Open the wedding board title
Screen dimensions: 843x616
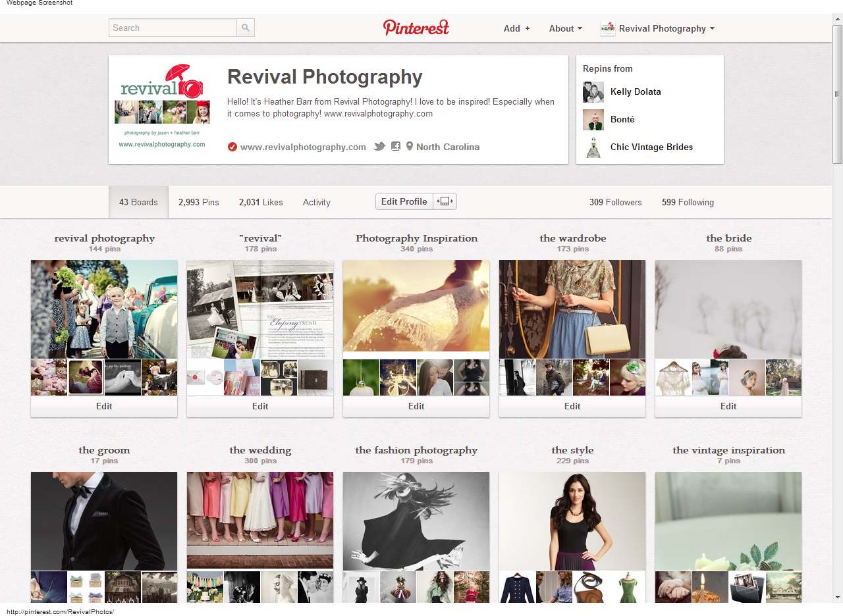click(260, 450)
